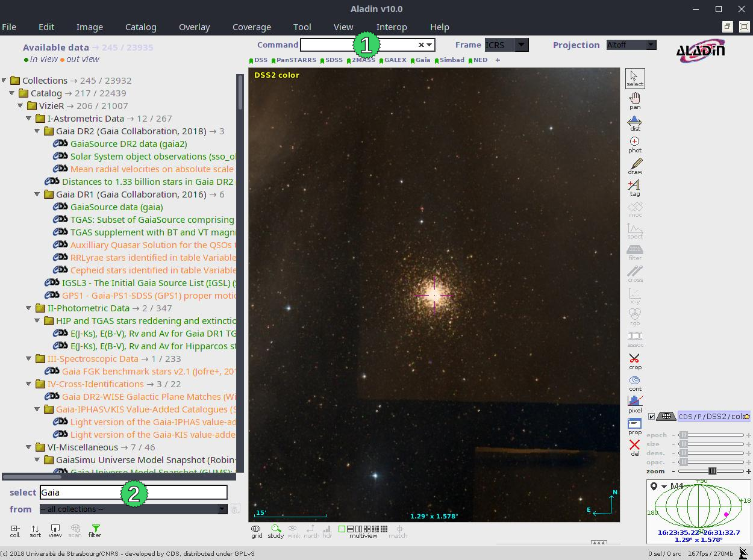The height and width of the screenshot is (560, 753).
Task: Load the NED bookmark
Action: [x=478, y=60]
